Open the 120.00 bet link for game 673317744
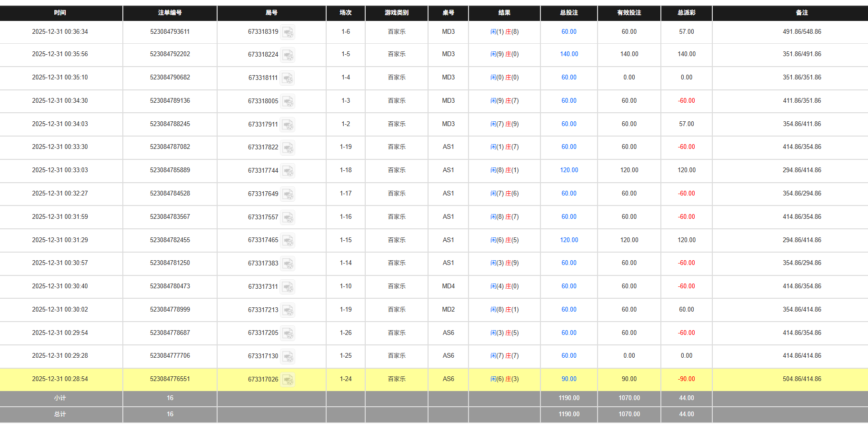 point(569,170)
